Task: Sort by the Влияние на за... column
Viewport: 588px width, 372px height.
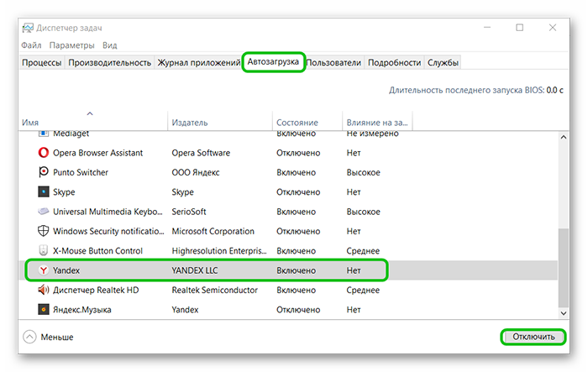Action: coord(377,121)
